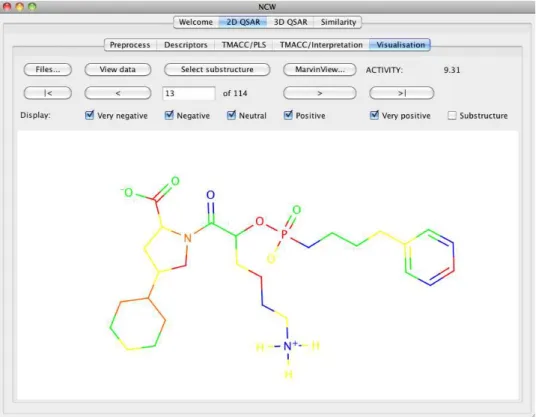Open the TMACC/Interpretation sub-tab
The height and width of the screenshot is (417, 536).
click(321, 45)
